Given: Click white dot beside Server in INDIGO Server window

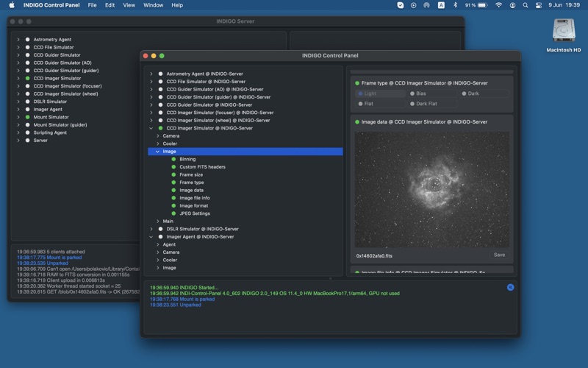Looking at the screenshot, I should [x=27, y=141].
